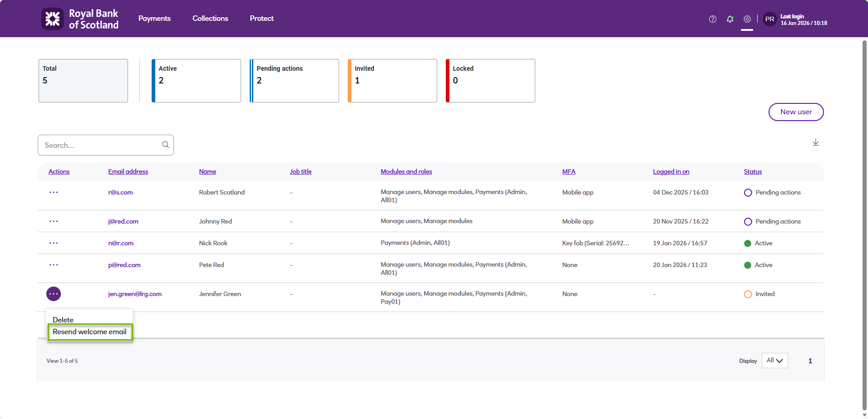The width and height of the screenshot is (868, 419).
Task: Click the name Jennifer Green
Action: click(x=220, y=294)
